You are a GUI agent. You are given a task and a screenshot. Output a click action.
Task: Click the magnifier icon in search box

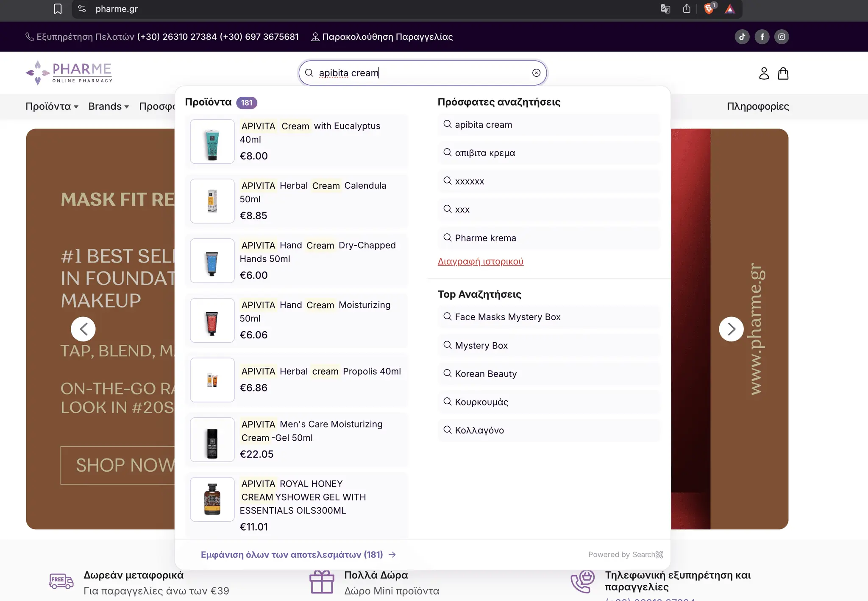[x=309, y=73]
